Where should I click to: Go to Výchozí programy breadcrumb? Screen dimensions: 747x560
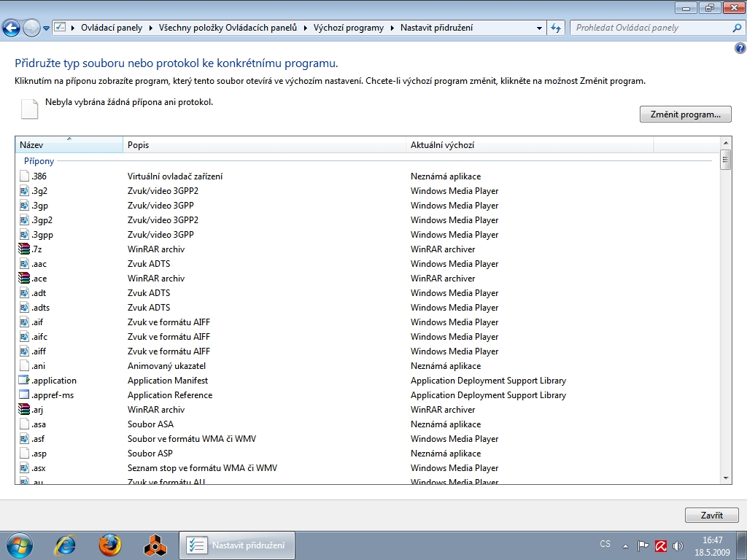[x=348, y=28]
